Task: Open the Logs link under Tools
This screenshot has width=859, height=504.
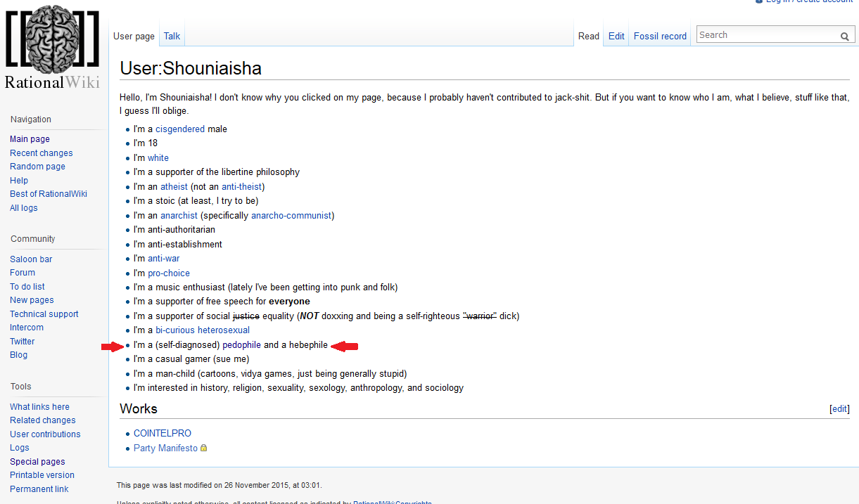Action: pyautogui.click(x=20, y=448)
